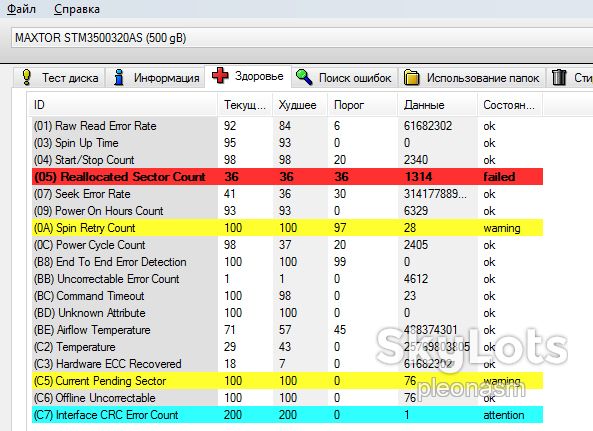Select the (B8) End To End Error Detection row
Image resolution: width=593 pixels, height=431 pixels.
(x=287, y=262)
